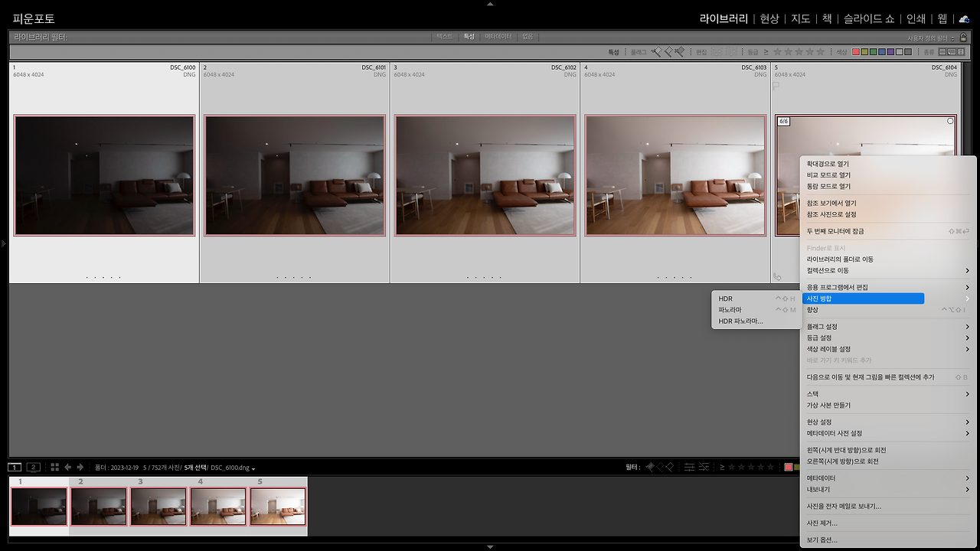Expand the 플래그 설정 submenu
The width and height of the screenshot is (980, 551).
[888, 327]
